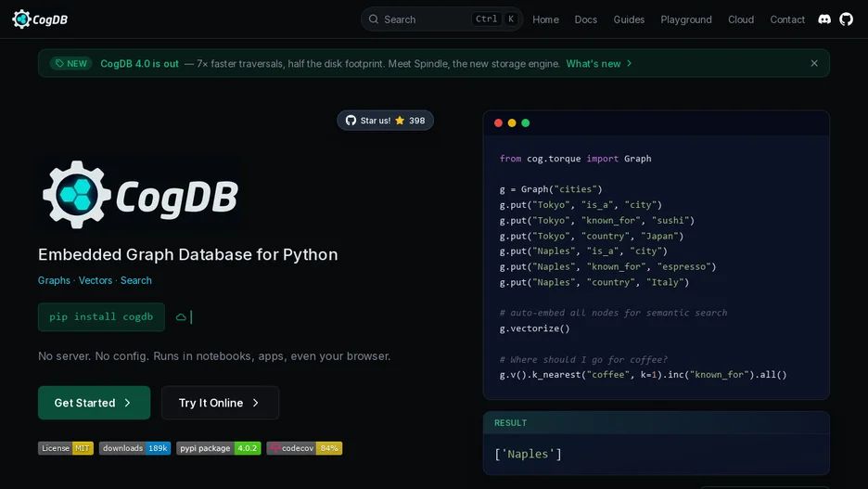Screen dimensions: 868x489
Task: Click the Embedded Graph Database for Python heading
Action: pyautogui.click(x=187, y=254)
